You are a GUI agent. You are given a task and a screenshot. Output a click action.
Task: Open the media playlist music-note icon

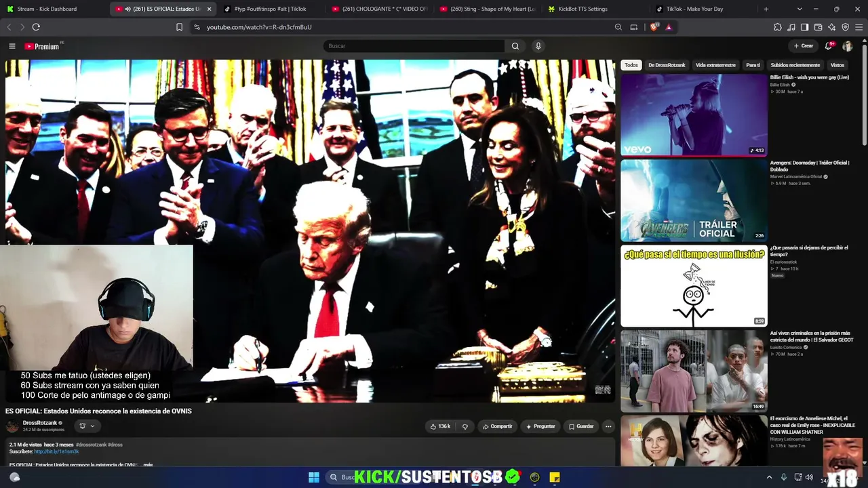pyautogui.click(x=791, y=27)
